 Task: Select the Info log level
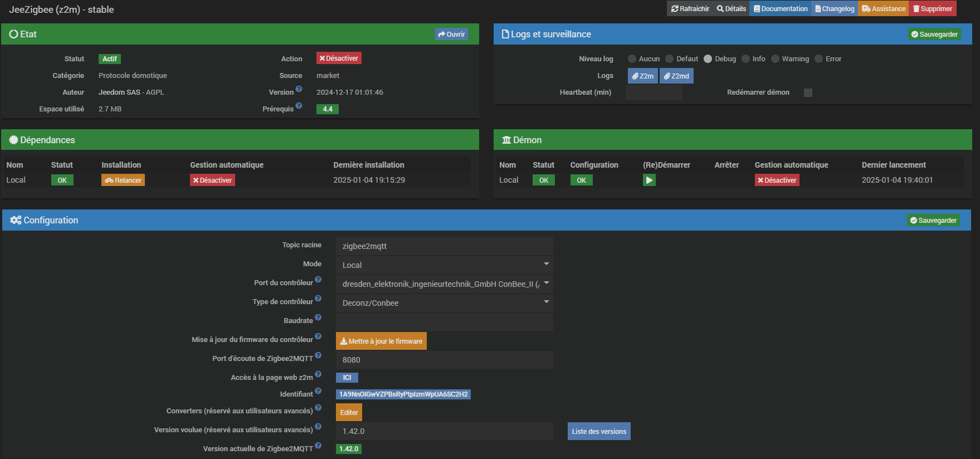(x=745, y=58)
